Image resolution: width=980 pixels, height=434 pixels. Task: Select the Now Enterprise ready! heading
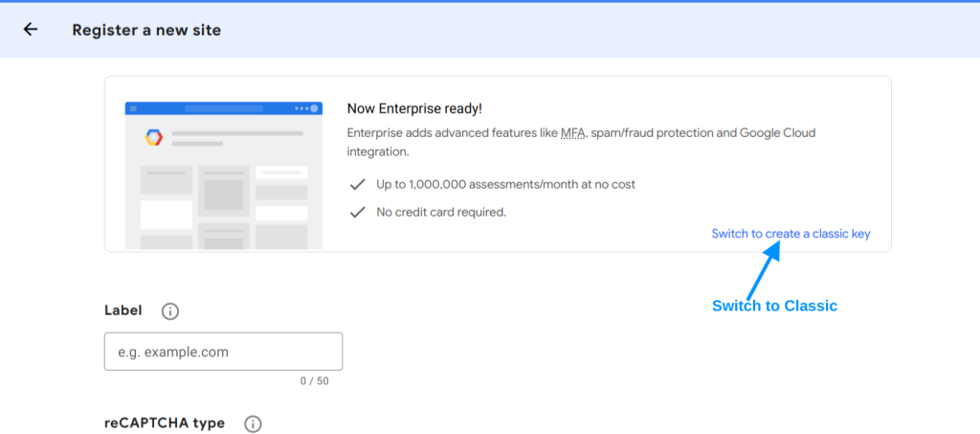point(414,108)
